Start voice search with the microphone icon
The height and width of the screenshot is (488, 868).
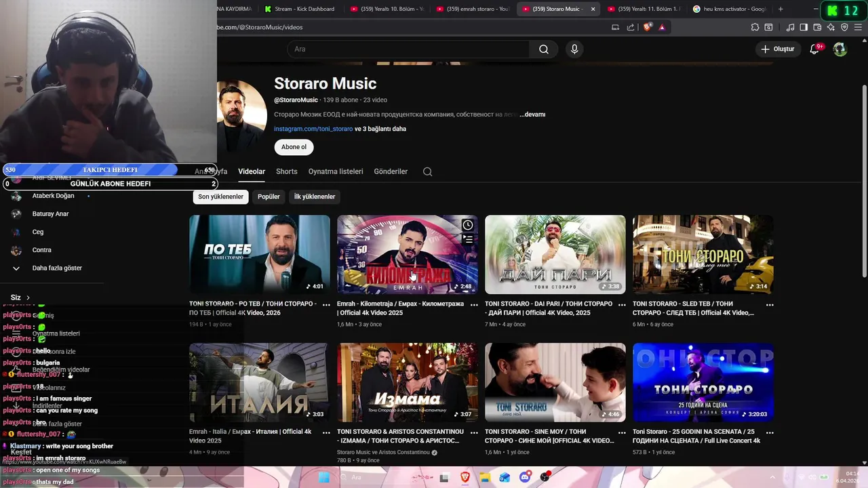point(574,49)
